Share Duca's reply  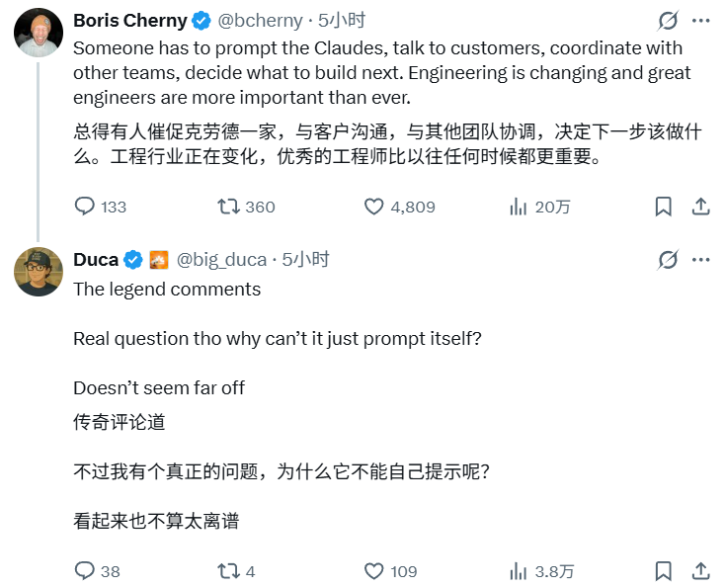point(700,571)
